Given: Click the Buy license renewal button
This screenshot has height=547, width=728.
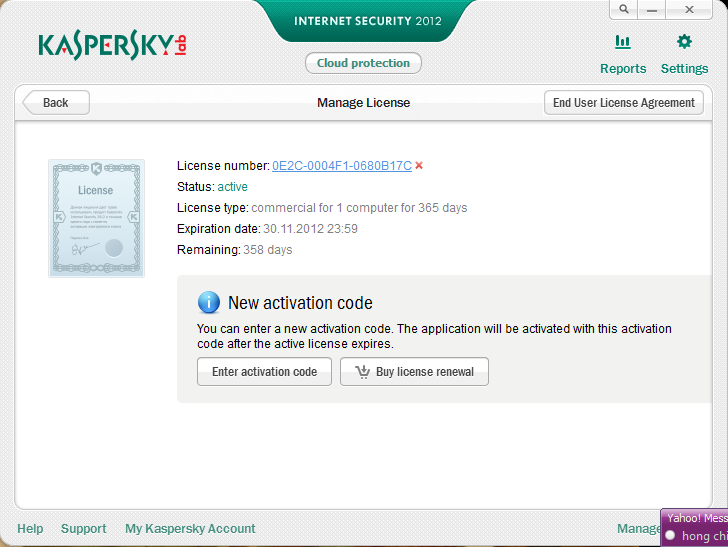Looking at the screenshot, I should pos(414,371).
